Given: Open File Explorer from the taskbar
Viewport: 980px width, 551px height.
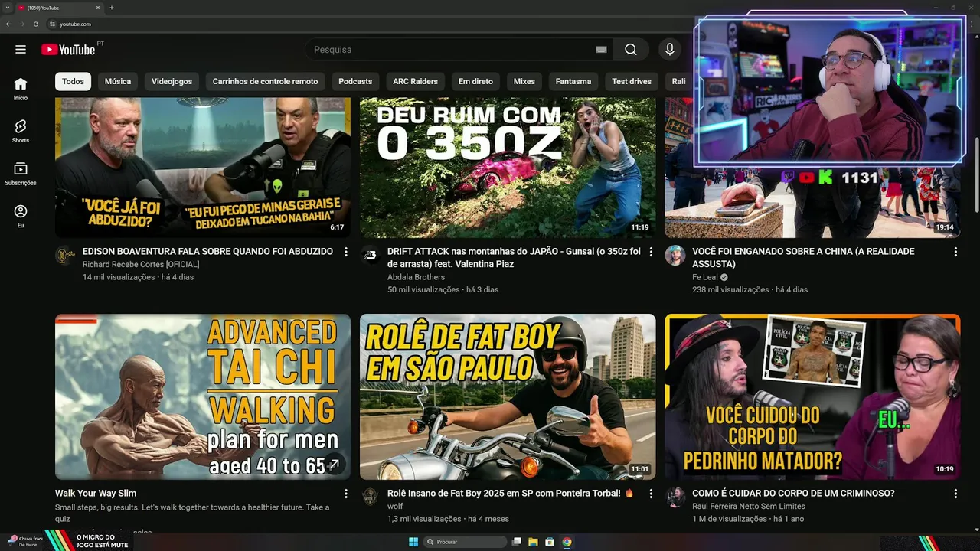Looking at the screenshot, I should click(x=533, y=542).
